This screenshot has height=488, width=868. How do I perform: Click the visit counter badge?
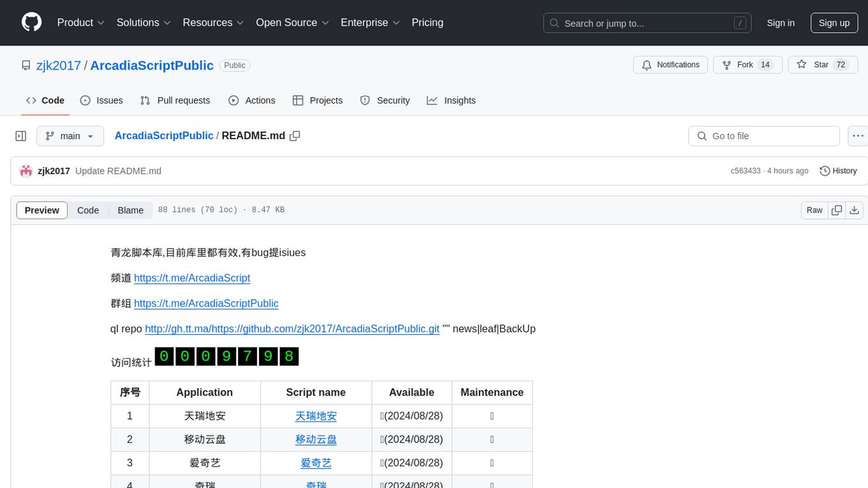click(x=227, y=356)
